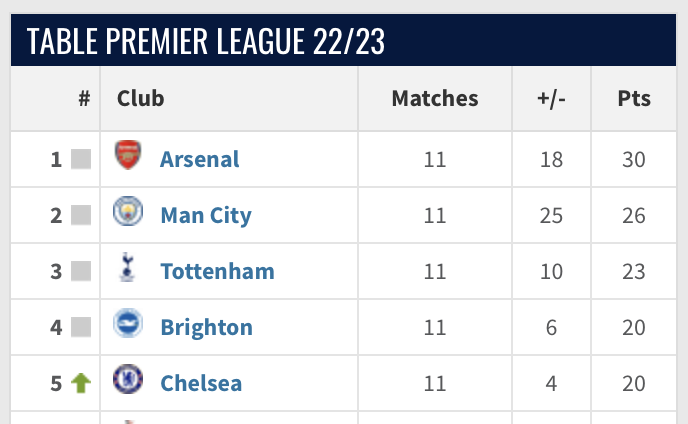This screenshot has width=688, height=424.
Task: Click the grey position marker beside Brighton
Action: pos(81,327)
